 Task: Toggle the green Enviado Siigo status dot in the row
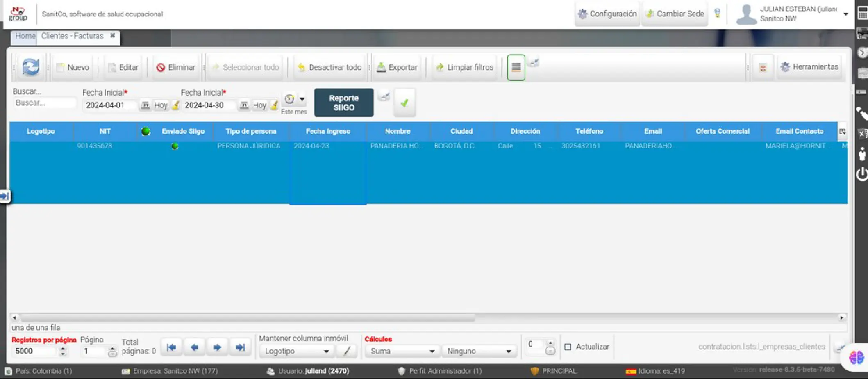click(x=175, y=146)
